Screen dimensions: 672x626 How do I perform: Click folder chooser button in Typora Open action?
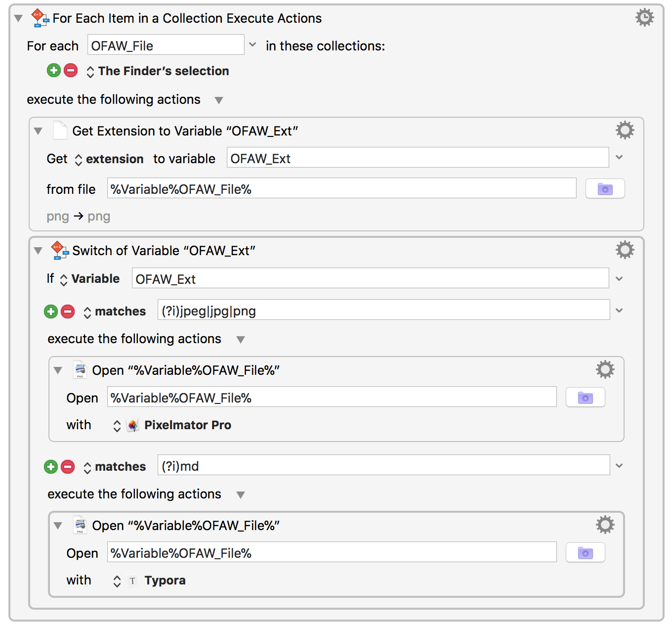tap(585, 553)
